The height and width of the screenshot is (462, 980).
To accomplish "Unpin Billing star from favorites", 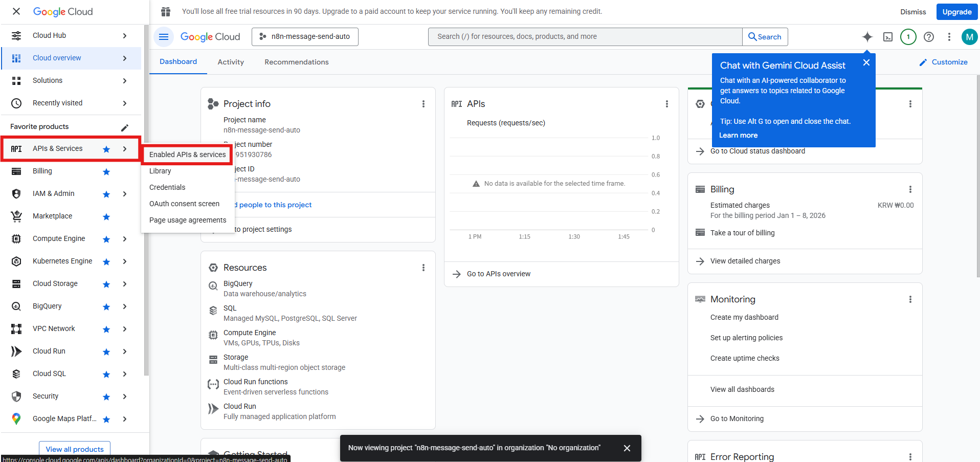I will tap(106, 172).
